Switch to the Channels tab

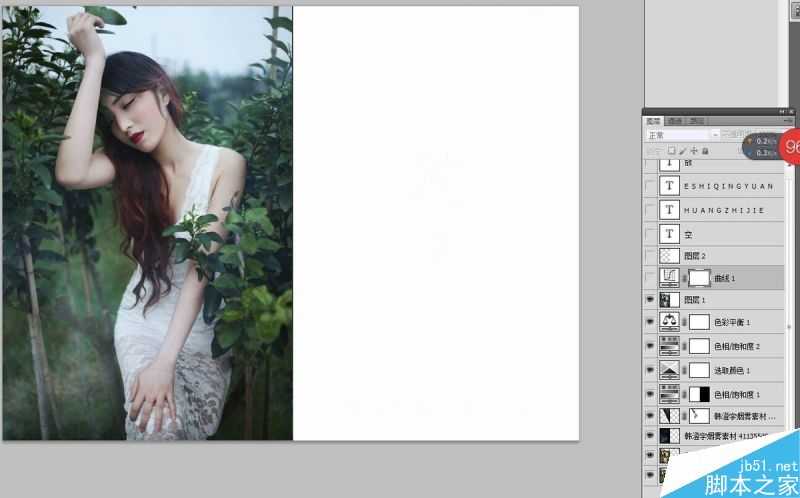(x=675, y=121)
